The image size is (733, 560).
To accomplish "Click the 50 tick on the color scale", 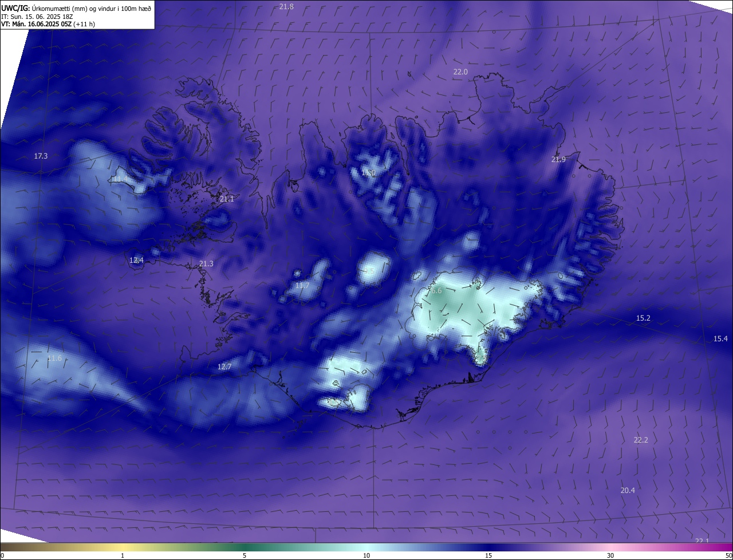I will 728,555.
